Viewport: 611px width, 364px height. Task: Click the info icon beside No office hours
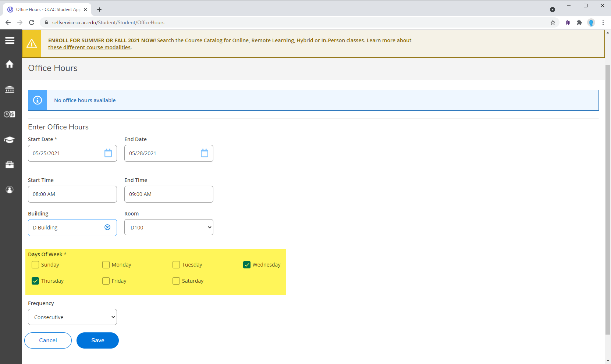click(38, 100)
